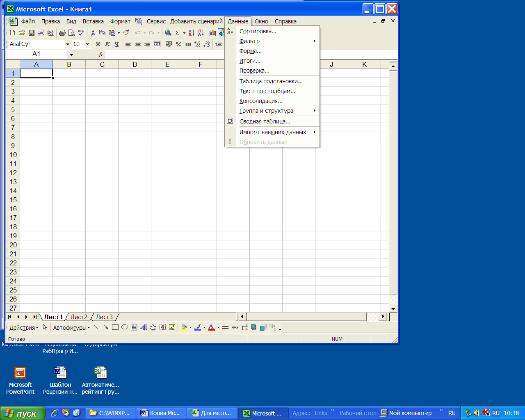Open fill color dropdown arrow
The height and width of the screenshot is (420, 525).
pos(190,327)
